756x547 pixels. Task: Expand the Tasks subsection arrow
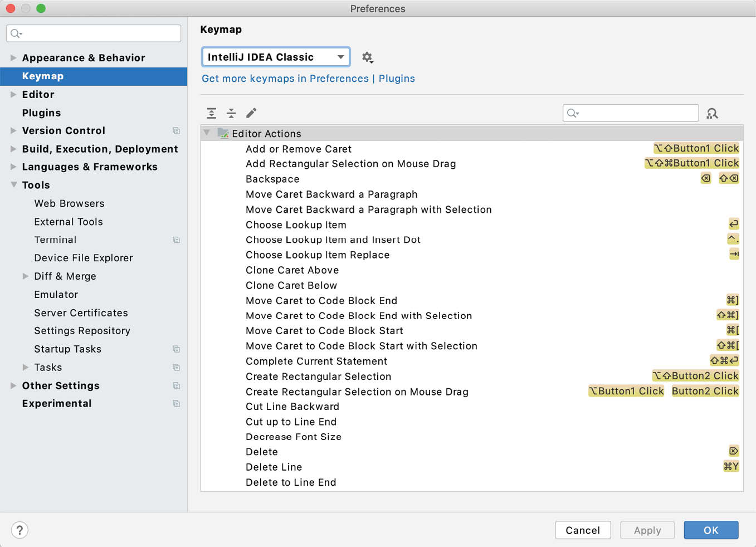click(x=26, y=367)
